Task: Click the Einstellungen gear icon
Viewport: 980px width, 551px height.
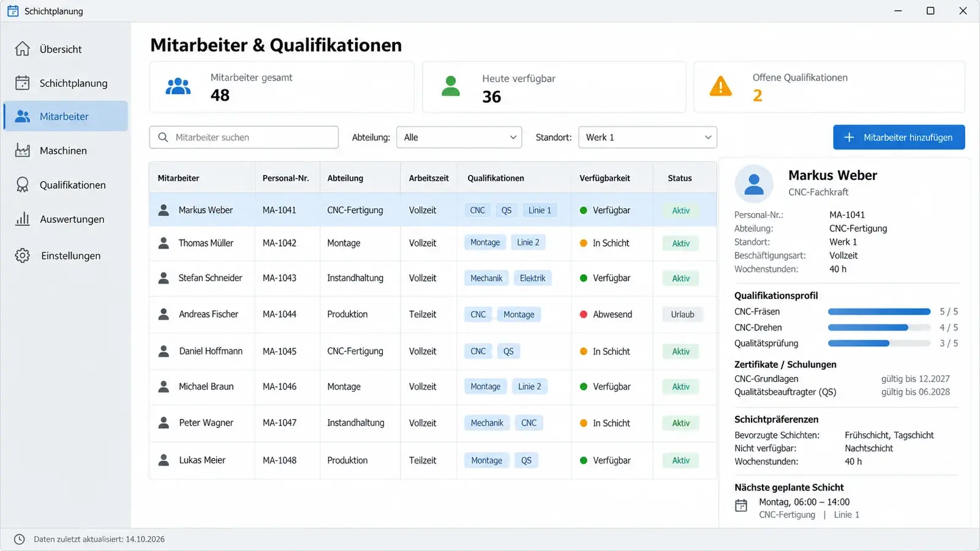Action: click(23, 255)
